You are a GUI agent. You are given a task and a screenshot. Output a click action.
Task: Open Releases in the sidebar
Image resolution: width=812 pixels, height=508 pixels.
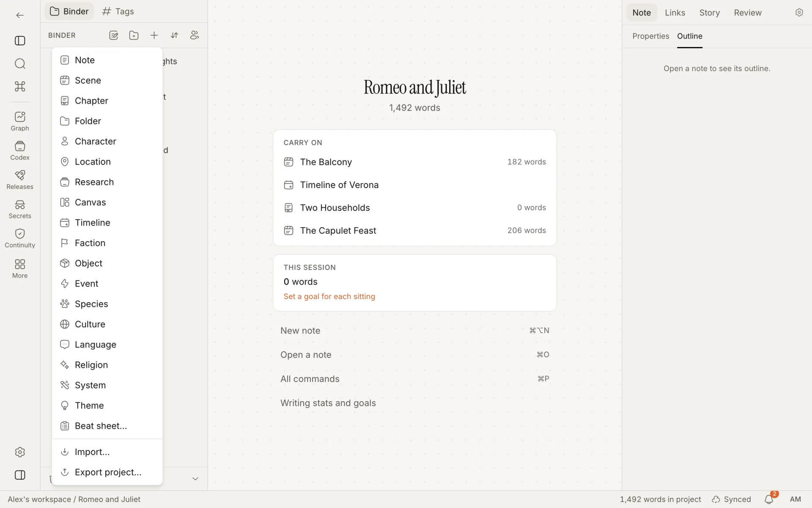(20, 180)
